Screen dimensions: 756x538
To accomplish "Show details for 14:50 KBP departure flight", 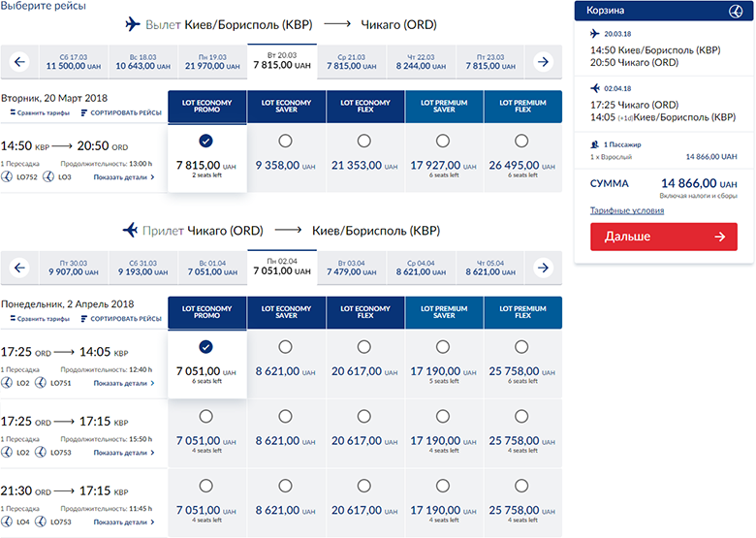I will (x=124, y=178).
